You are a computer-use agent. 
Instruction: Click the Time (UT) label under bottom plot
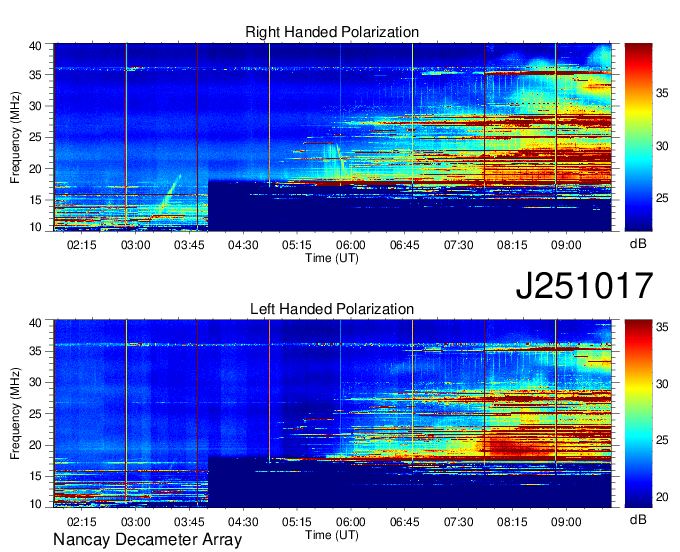tap(332, 534)
